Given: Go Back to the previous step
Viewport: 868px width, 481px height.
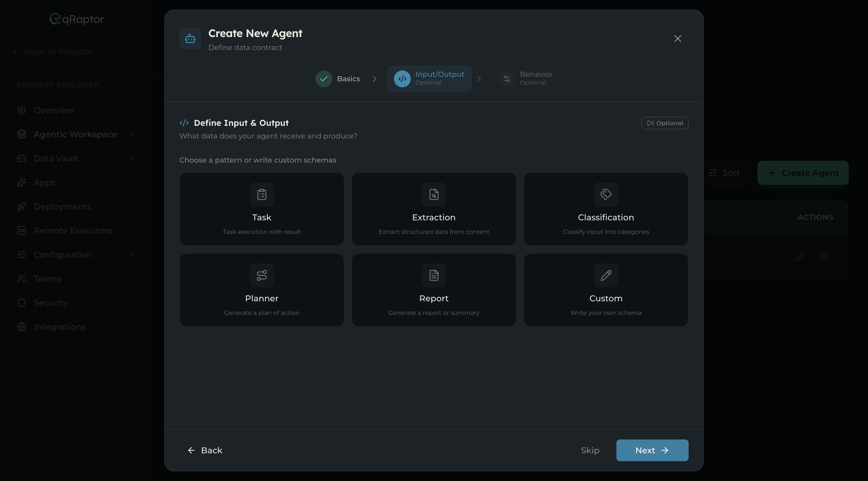Looking at the screenshot, I should (x=205, y=450).
